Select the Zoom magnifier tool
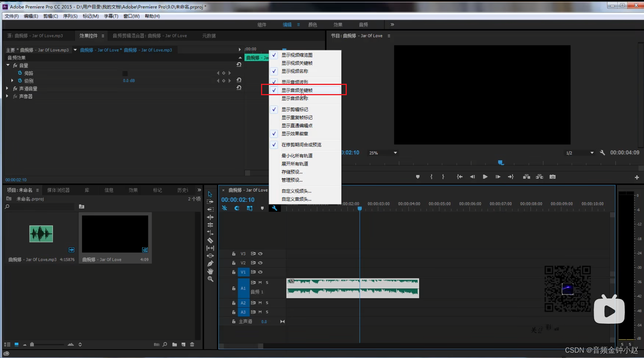 pyautogui.click(x=210, y=279)
